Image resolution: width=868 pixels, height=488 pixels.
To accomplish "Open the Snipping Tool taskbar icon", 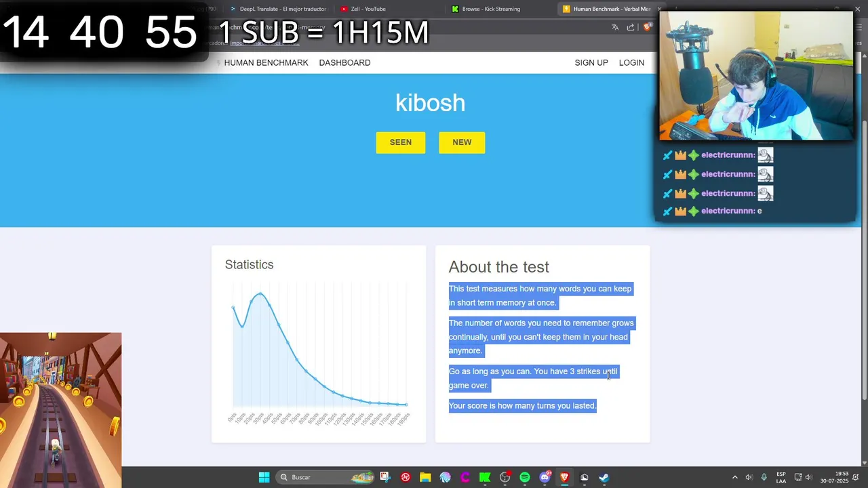I will coord(384,477).
